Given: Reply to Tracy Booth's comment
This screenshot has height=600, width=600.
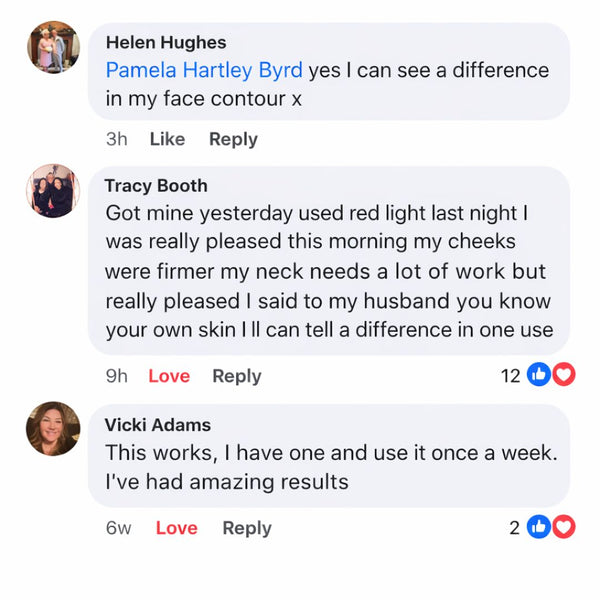Looking at the screenshot, I should (x=237, y=376).
